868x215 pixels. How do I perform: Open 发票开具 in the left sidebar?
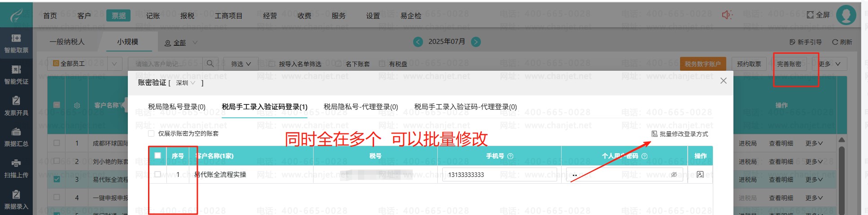[x=16, y=106]
